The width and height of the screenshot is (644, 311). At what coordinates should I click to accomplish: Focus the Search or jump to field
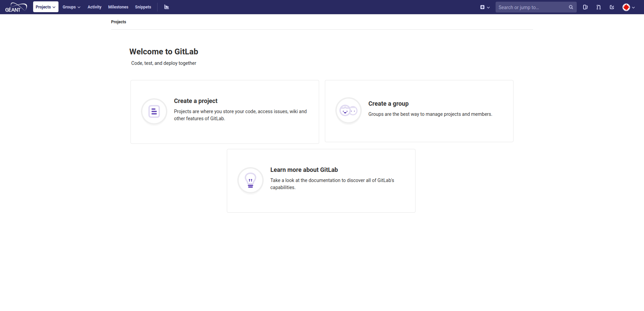tap(536, 7)
